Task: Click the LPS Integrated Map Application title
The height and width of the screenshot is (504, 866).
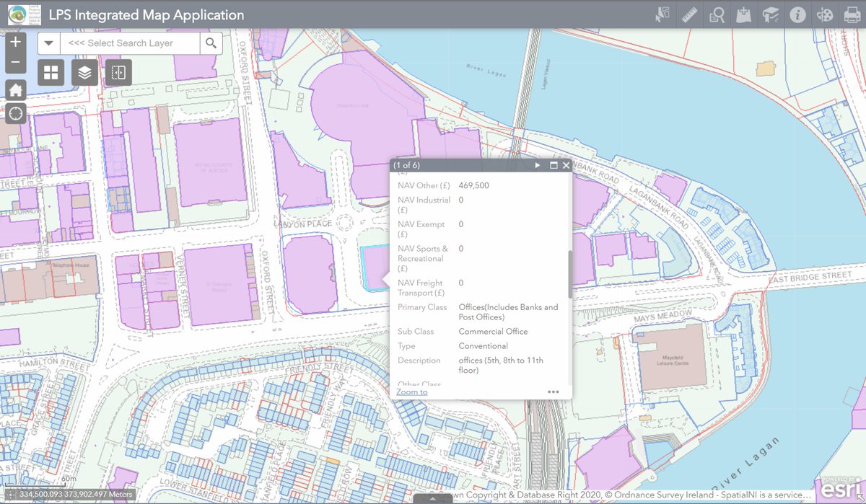Action: pos(146,14)
